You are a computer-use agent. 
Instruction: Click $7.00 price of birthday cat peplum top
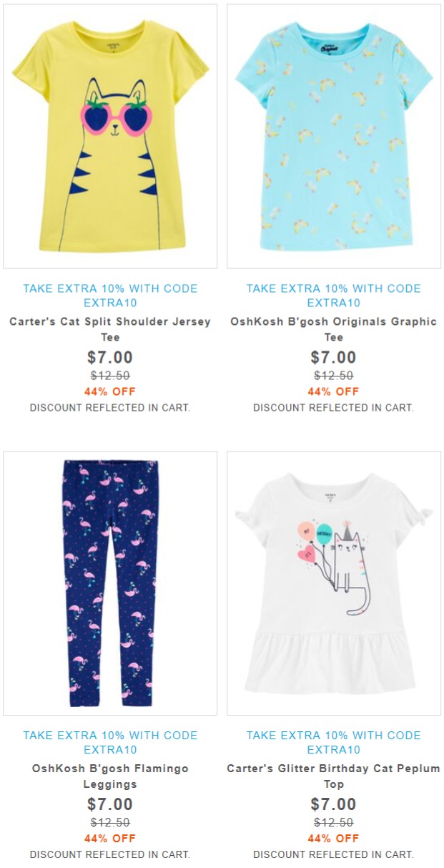point(334,804)
